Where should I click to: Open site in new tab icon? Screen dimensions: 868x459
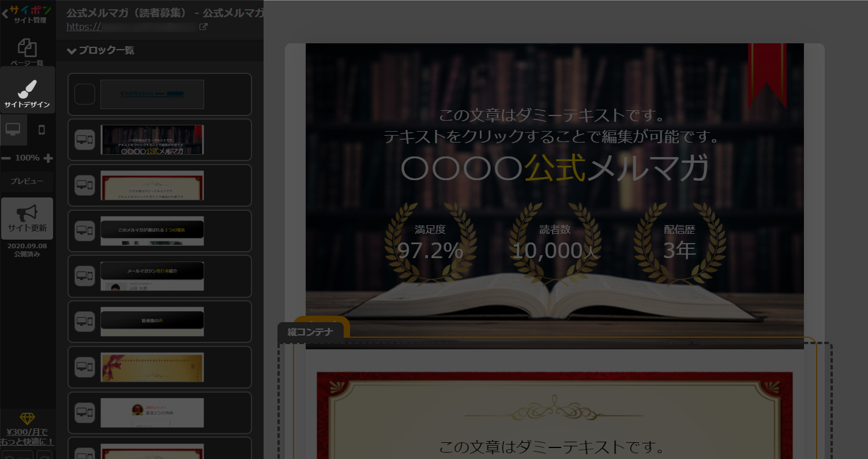[x=203, y=27]
